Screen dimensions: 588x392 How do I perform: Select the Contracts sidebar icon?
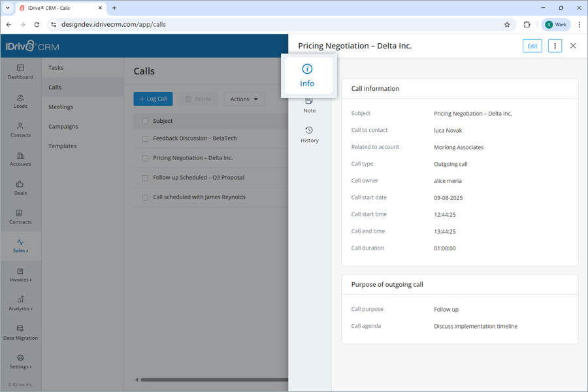[x=20, y=218]
